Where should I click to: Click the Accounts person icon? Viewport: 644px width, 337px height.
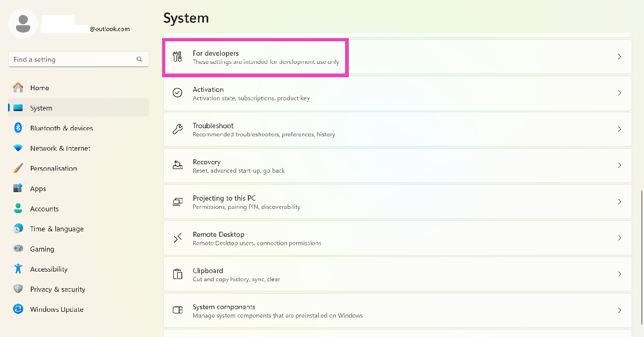tap(18, 208)
